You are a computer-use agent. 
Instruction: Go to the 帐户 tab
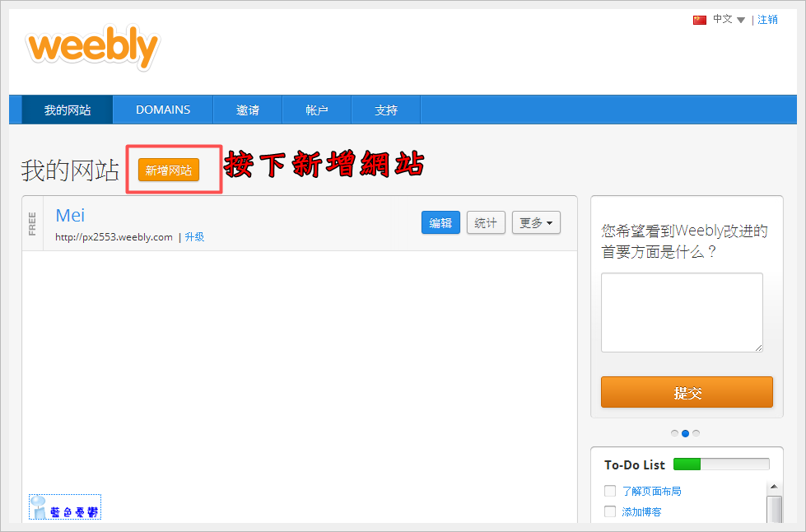click(317, 110)
